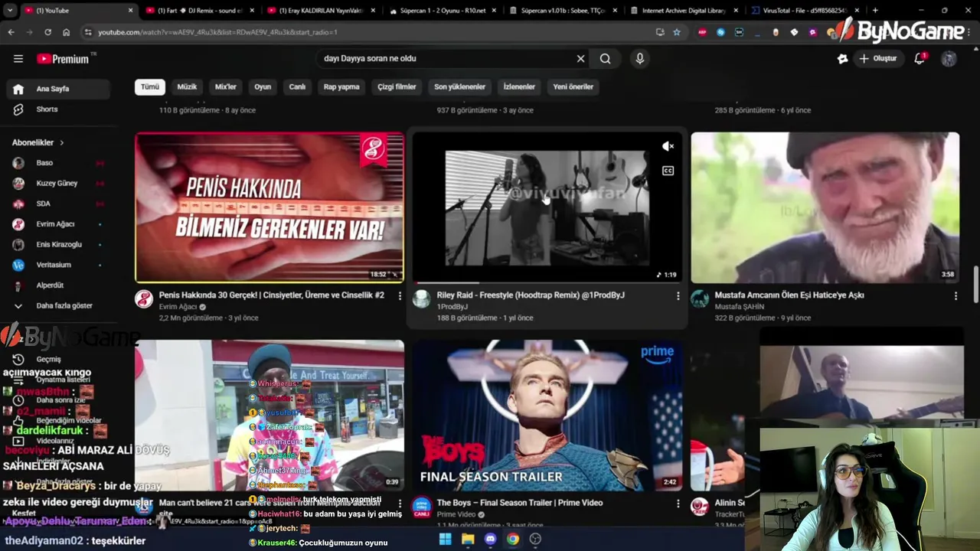Image resolution: width=980 pixels, height=551 pixels.
Task: Clear the search box with the X
Action: (x=580, y=58)
